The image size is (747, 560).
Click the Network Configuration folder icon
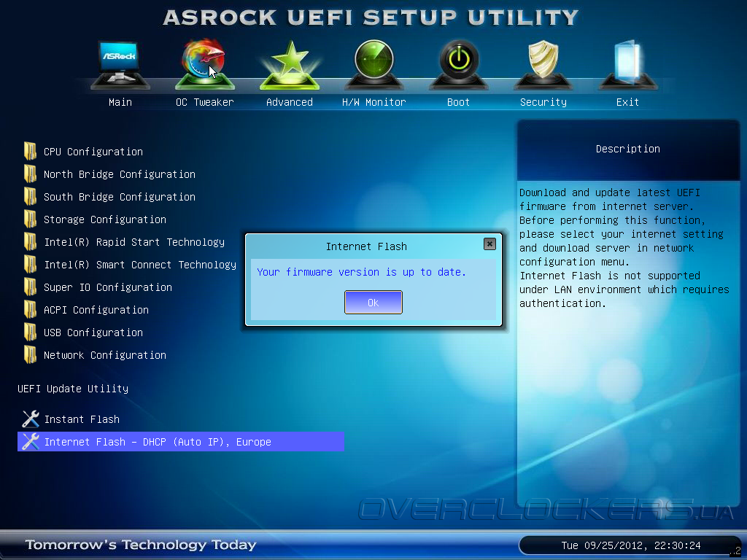point(30,355)
